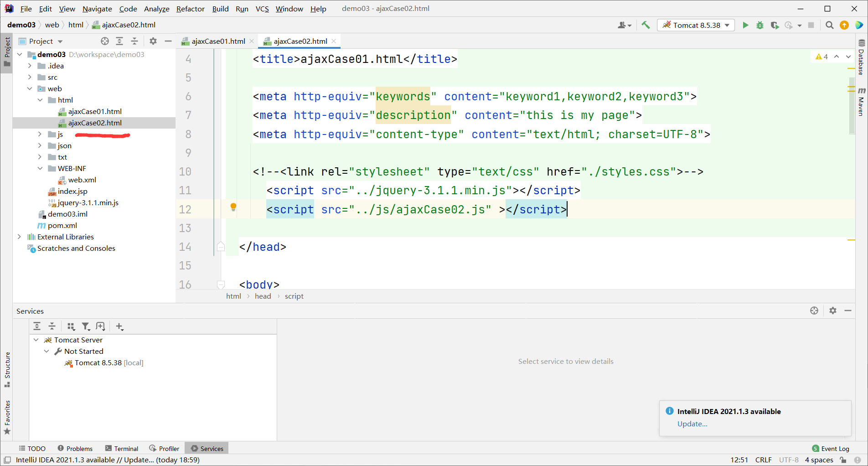Image resolution: width=868 pixels, height=466 pixels.
Task: Expand the js folder
Action: pyautogui.click(x=40, y=134)
